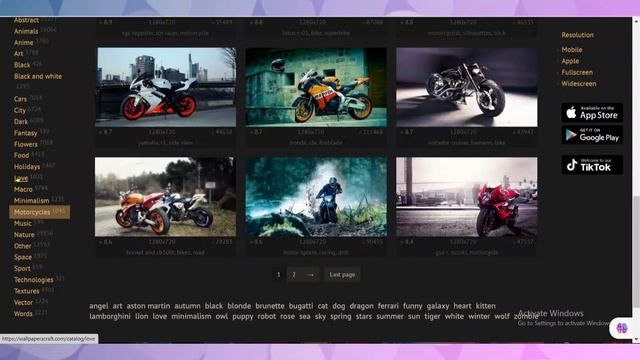Open the TikTok badge
The image size is (640, 360).
tap(592, 164)
